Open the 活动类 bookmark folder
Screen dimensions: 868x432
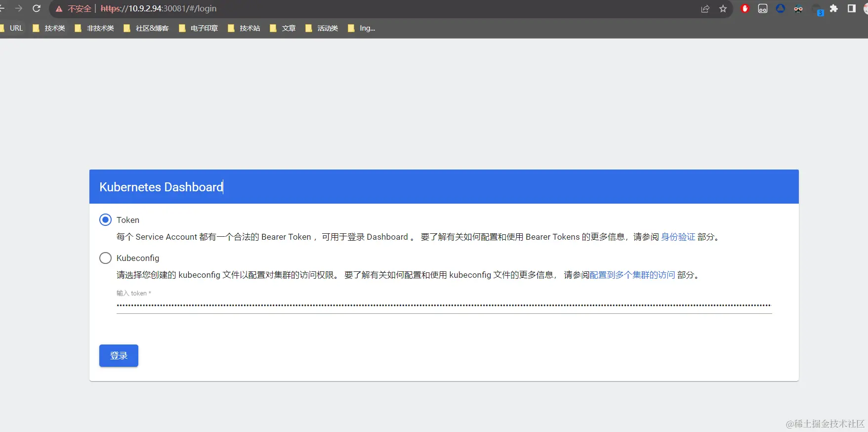point(322,28)
